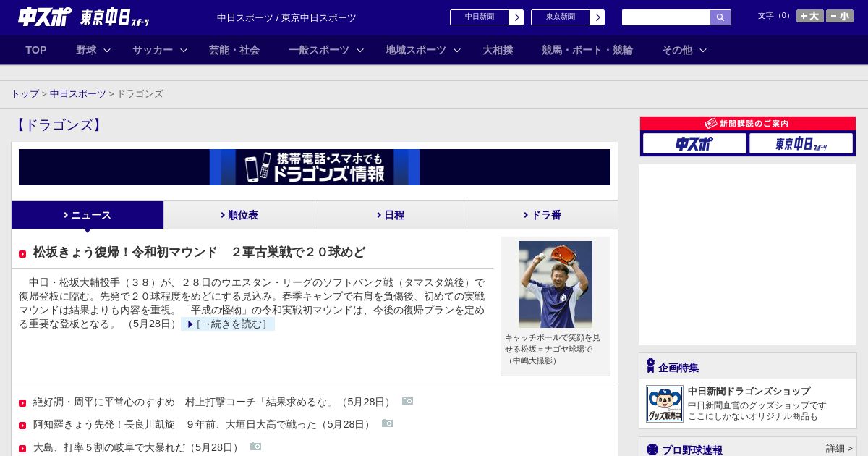The width and height of the screenshot is (868, 456).
Task: Open the 大相撲 menu item
Action: [x=498, y=50]
